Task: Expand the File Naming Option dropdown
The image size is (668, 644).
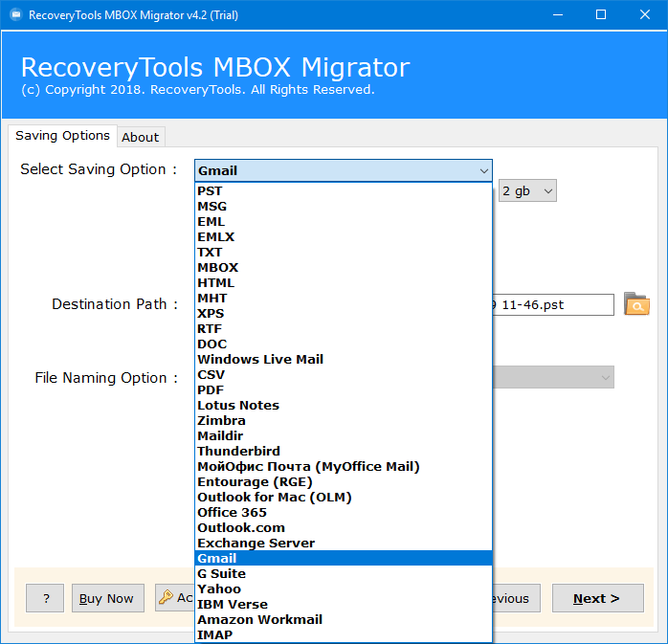Action: pos(553,377)
